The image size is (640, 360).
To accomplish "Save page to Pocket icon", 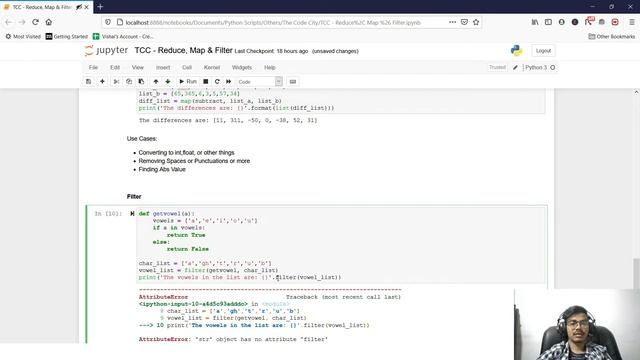I will (x=464, y=22).
